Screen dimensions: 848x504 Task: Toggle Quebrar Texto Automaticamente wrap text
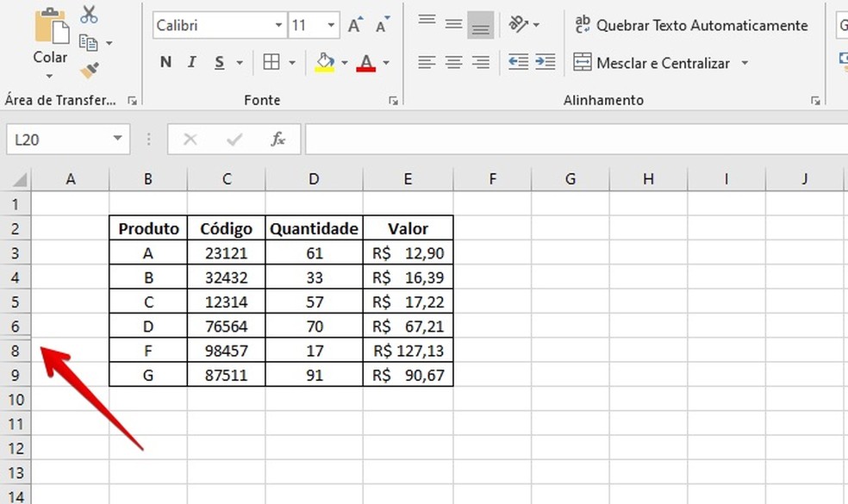689,25
